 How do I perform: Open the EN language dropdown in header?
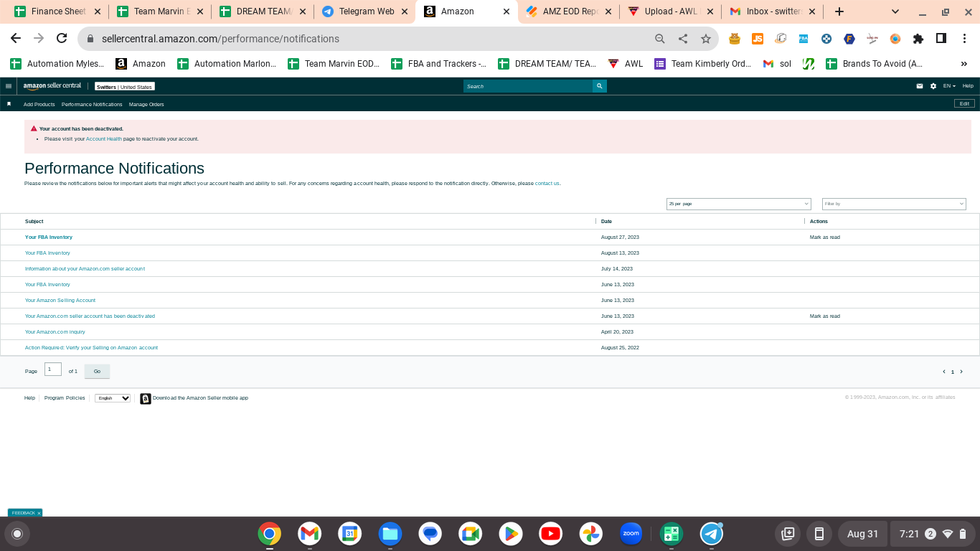tap(949, 86)
